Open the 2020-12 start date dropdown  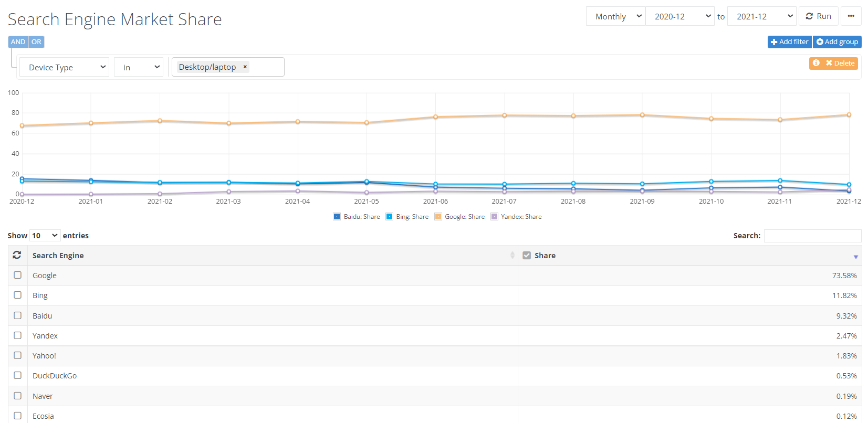coord(680,16)
